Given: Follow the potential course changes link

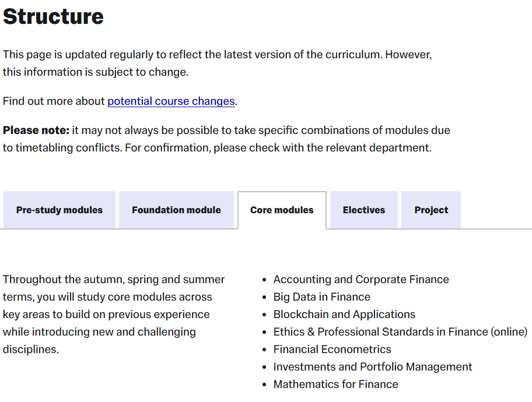Looking at the screenshot, I should (x=171, y=101).
